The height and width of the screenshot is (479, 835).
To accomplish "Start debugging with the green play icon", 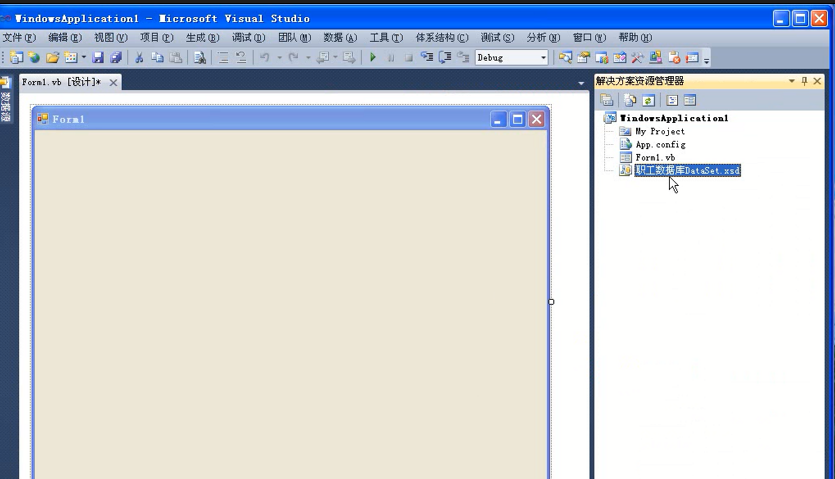I will (x=373, y=58).
